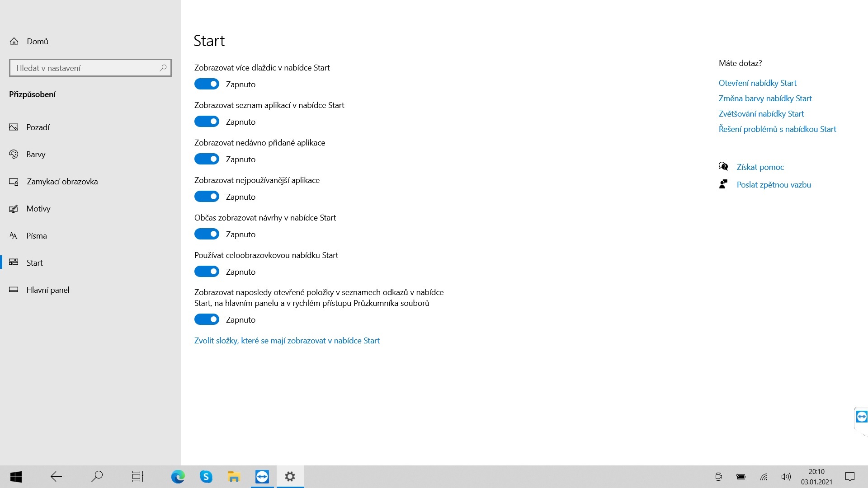Open Hlavní panel settings section
This screenshot has height=488, width=868.
[x=47, y=290]
